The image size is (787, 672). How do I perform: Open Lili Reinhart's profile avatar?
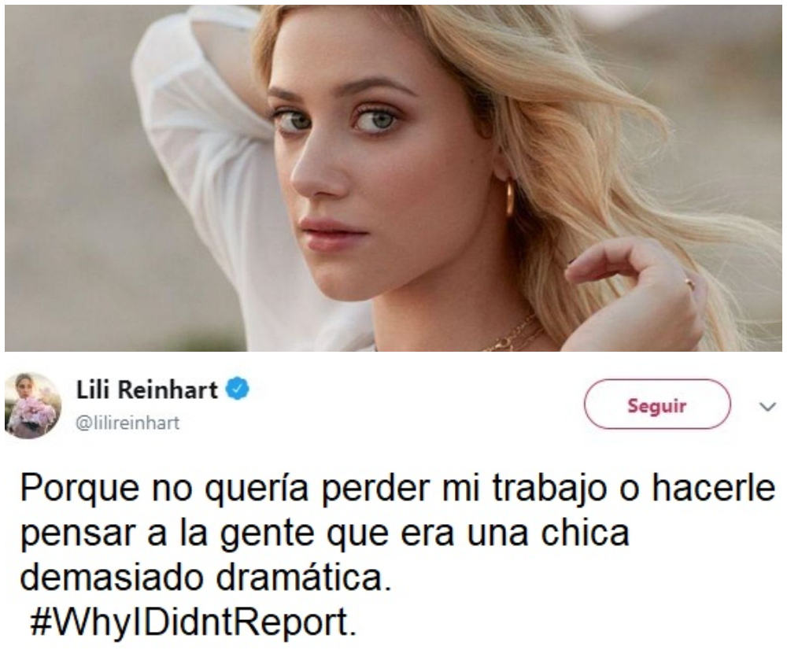[33, 405]
